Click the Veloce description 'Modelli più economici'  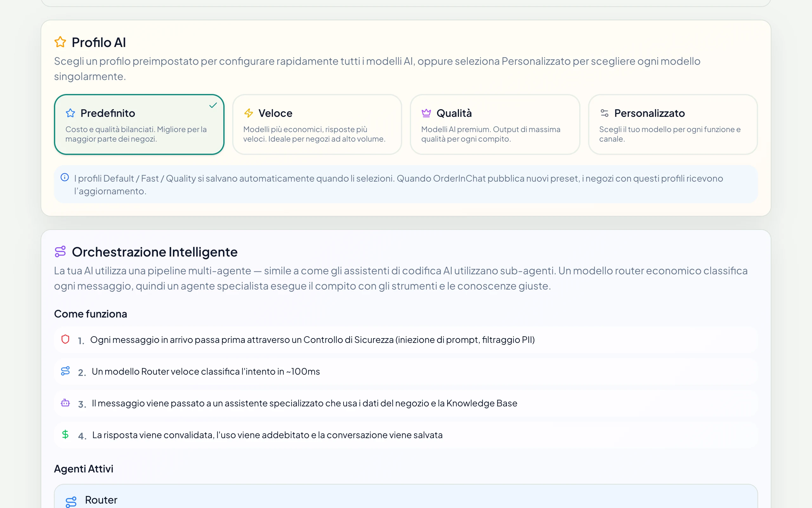click(x=314, y=134)
